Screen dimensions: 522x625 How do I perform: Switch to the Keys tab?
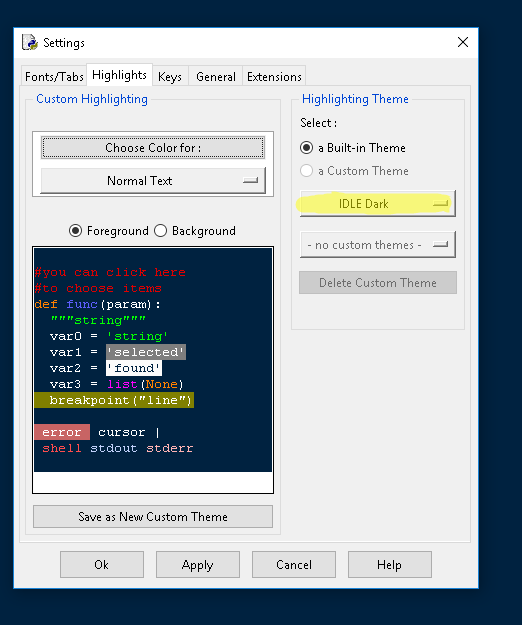170,76
